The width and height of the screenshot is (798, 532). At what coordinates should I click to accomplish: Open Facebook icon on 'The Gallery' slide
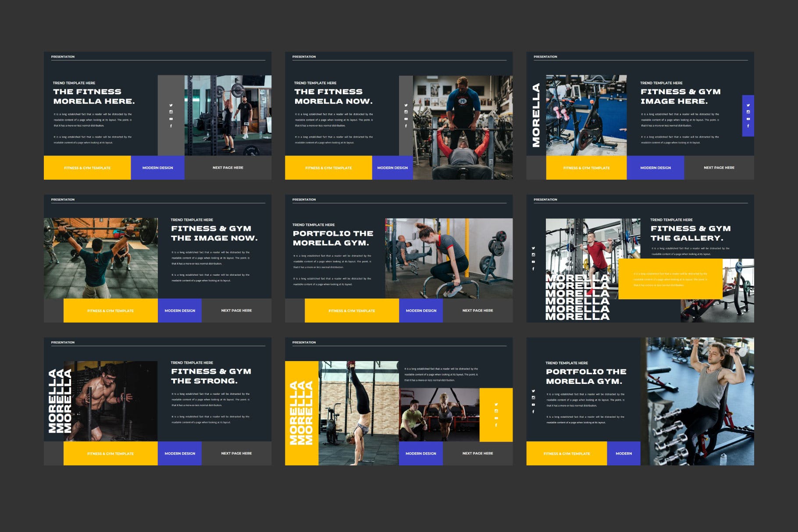(533, 269)
